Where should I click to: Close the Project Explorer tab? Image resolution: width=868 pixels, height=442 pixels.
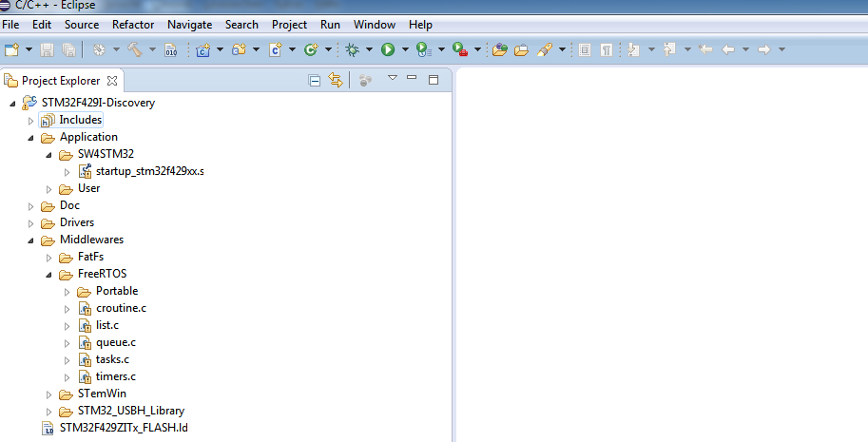tap(111, 81)
